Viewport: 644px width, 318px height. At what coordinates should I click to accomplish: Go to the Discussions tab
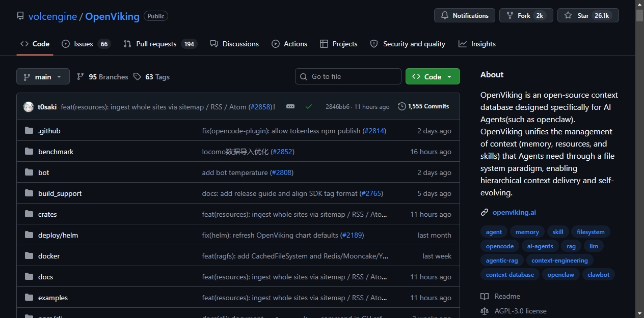point(234,44)
